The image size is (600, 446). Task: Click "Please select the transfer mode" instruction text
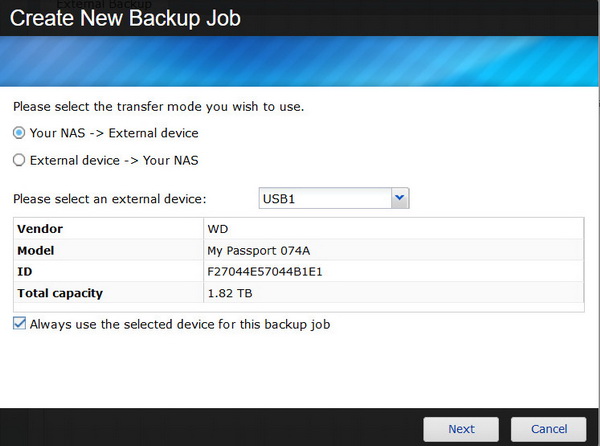157,106
